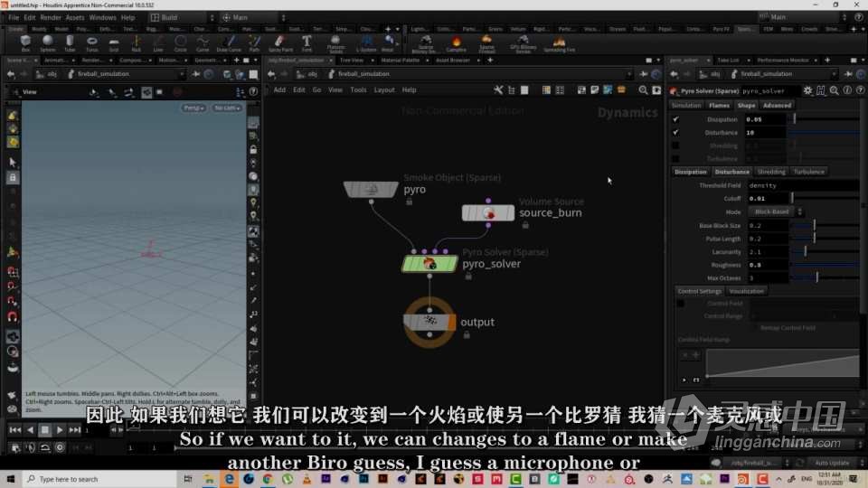Click the Cutoff value field
The image size is (868, 488).
768,199
